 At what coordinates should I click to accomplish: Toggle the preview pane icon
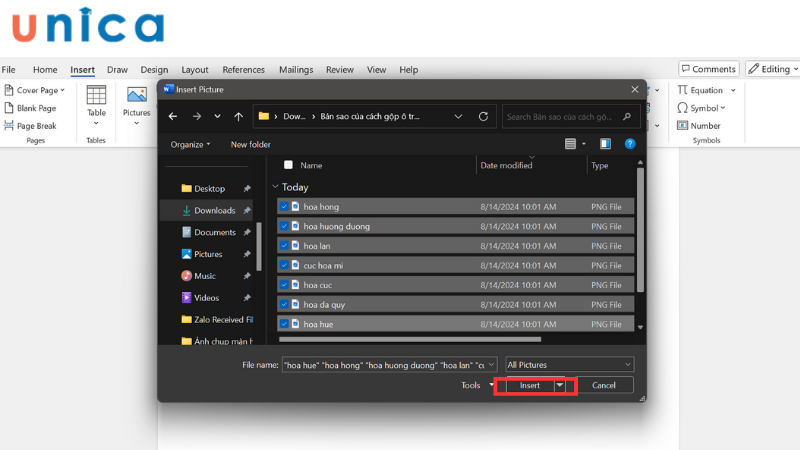(x=605, y=144)
